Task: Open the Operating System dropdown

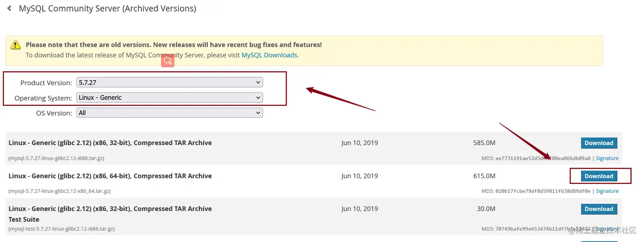Action: (170, 98)
